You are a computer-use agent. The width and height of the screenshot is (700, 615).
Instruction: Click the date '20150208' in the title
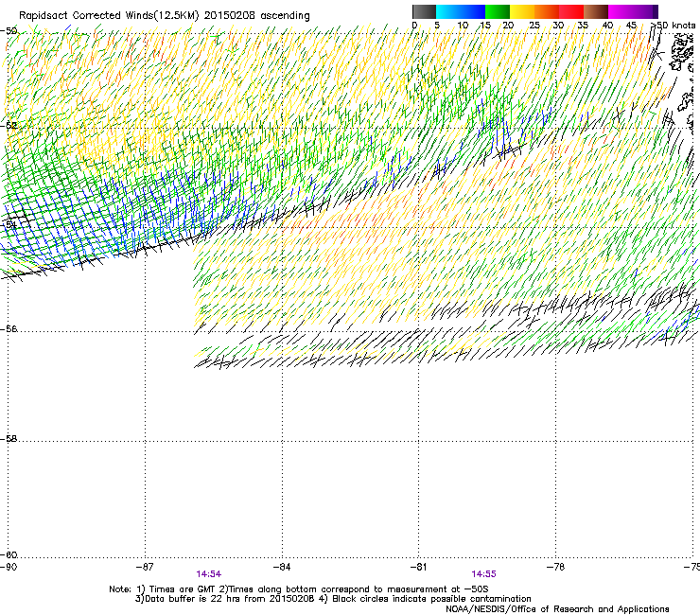pyautogui.click(x=230, y=15)
